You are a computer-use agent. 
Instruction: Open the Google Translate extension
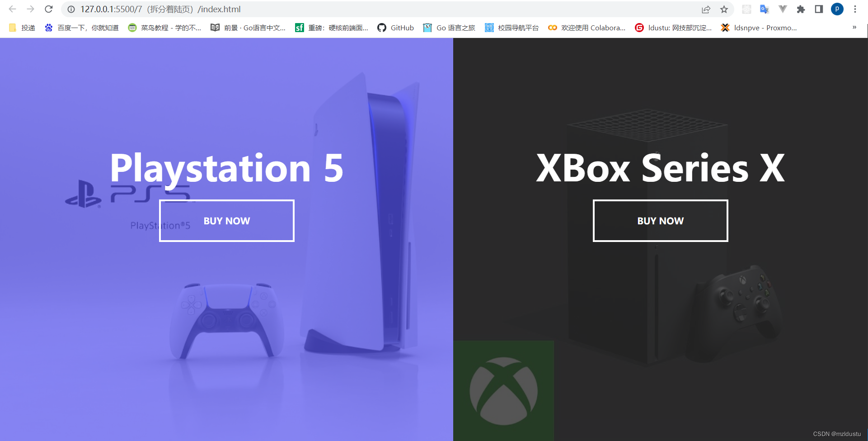click(765, 9)
